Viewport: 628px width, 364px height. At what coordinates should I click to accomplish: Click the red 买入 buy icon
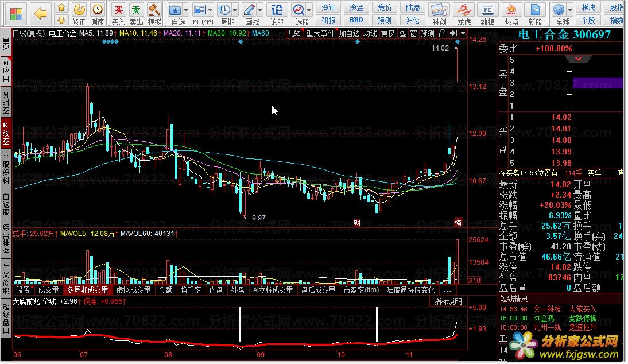pos(118,10)
